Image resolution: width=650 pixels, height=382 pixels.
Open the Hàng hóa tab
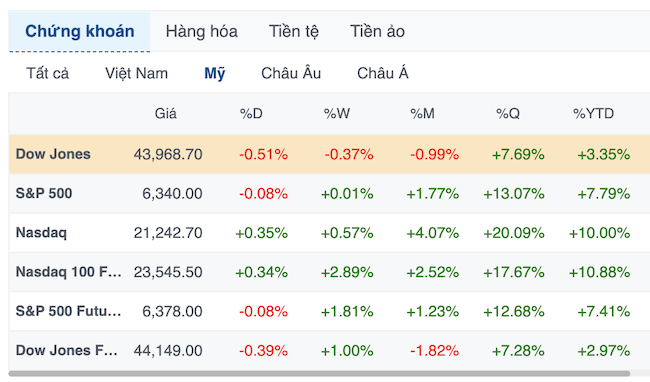point(201,31)
